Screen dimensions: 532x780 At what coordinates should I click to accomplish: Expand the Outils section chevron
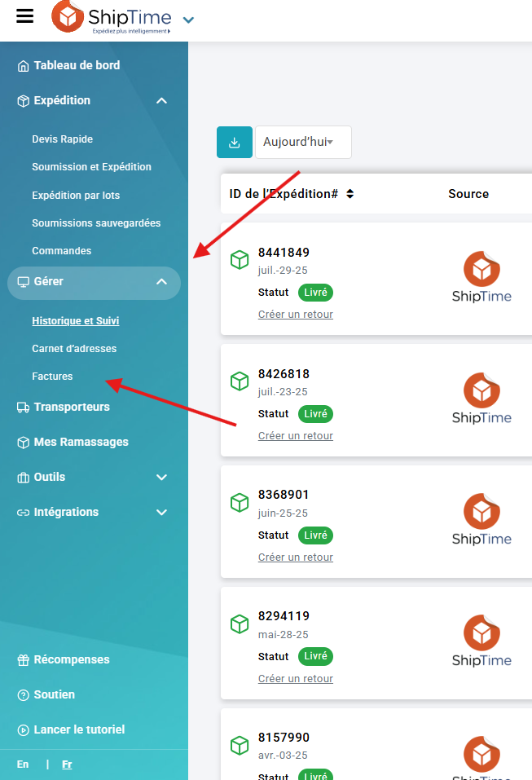coord(161,477)
